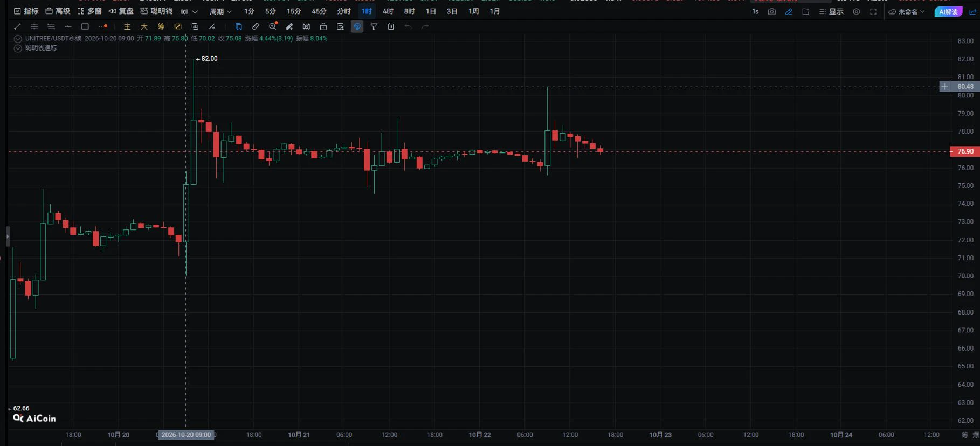The height and width of the screenshot is (446, 980).
Task: Select the eraser tool in toolbar
Action: [x=289, y=26]
